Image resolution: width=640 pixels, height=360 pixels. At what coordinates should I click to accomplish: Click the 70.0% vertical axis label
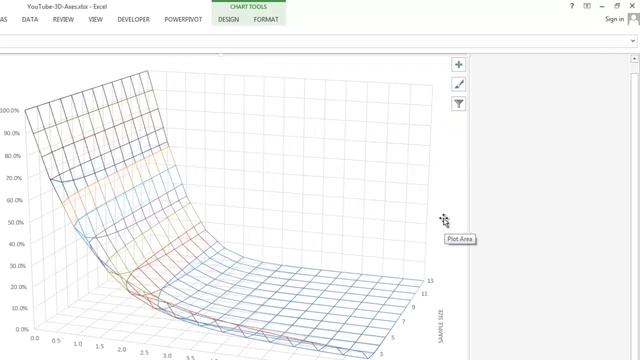click(x=14, y=178)
